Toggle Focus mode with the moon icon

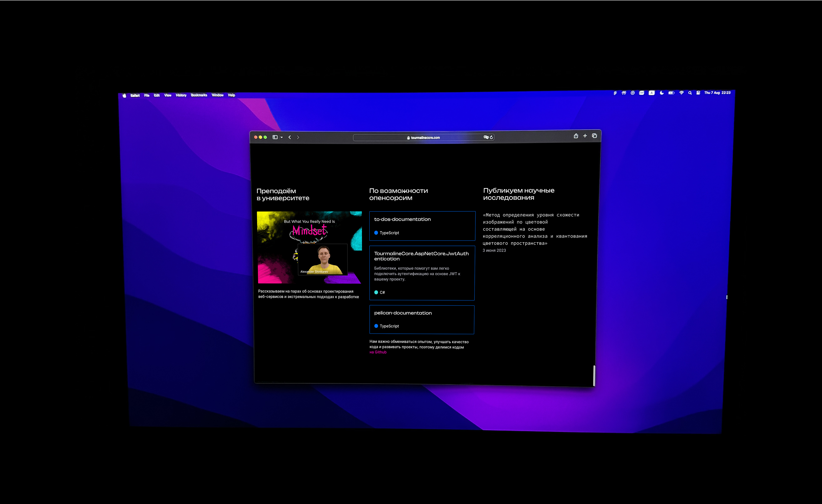[x=661, y=93]
